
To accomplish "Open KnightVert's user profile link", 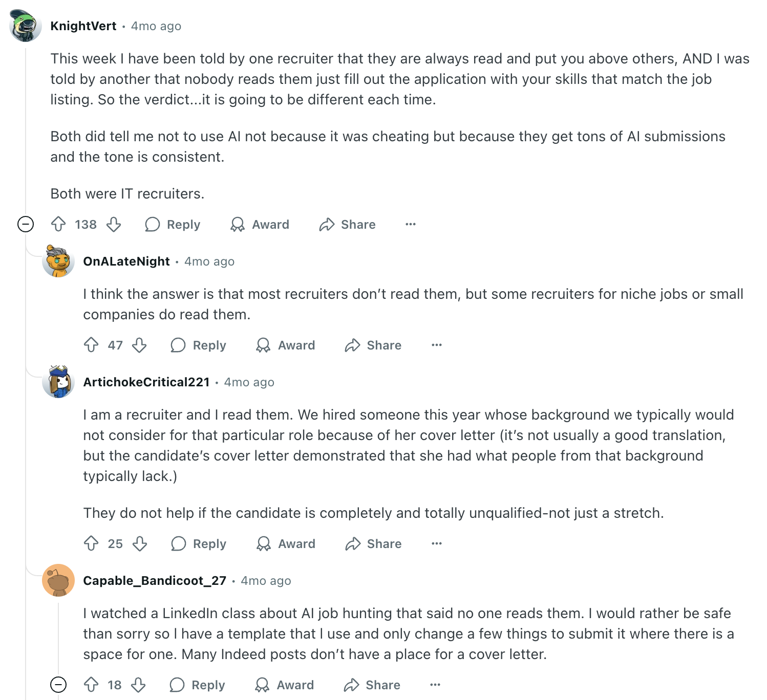I will click(x=83, y=26).
